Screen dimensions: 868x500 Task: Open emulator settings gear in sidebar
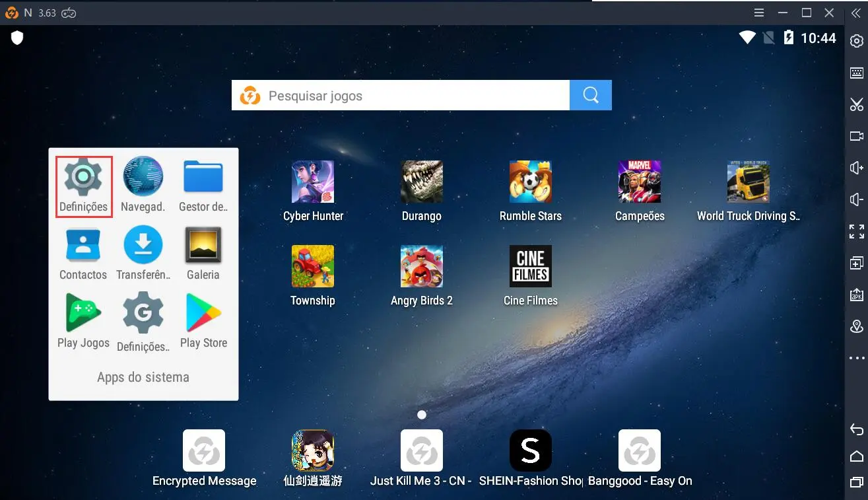click(857, 42)
